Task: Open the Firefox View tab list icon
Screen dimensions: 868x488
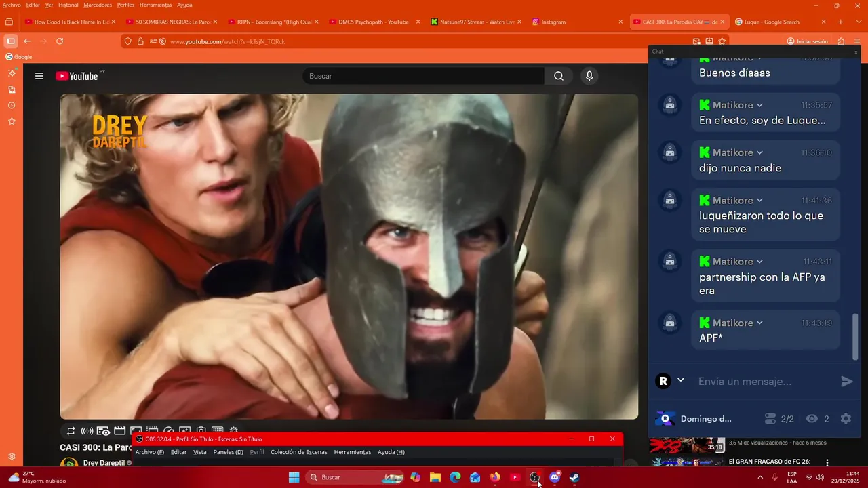Action: (x=9, y=22)
